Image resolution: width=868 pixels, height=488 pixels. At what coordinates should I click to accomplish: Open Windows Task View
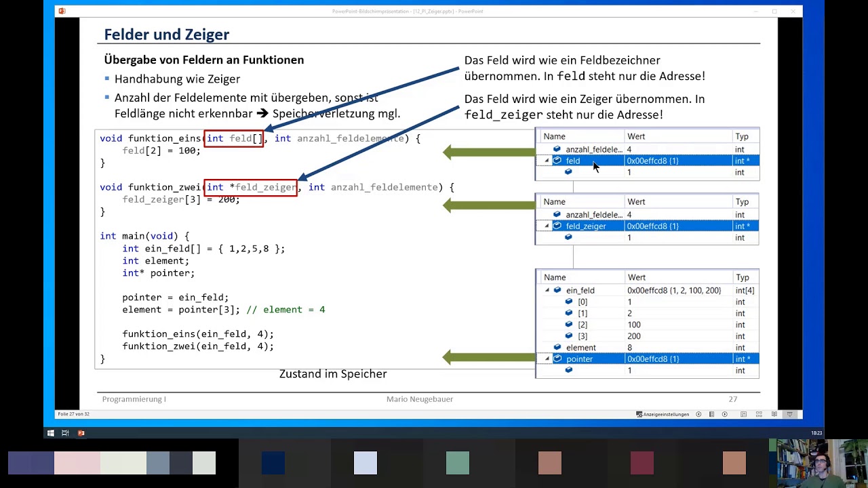click(x=65, y=433)
